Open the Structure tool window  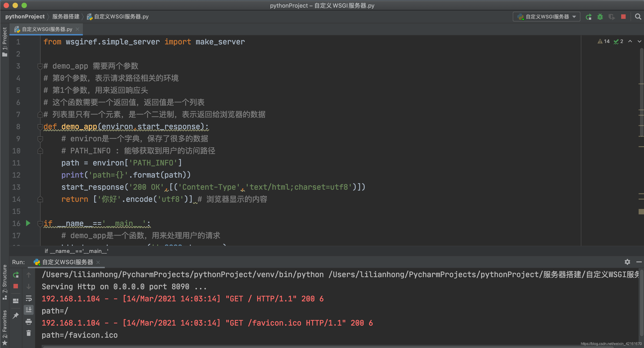(4, 282)
